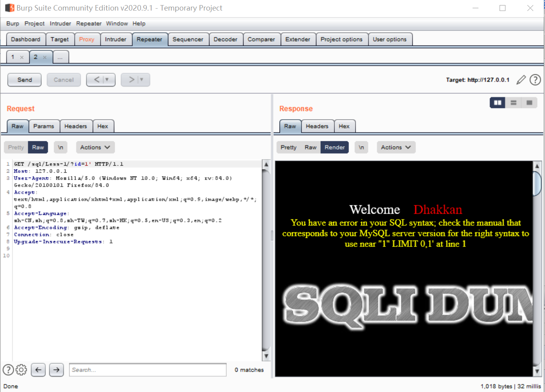The height and width of the screenshot is (392, 545).
Task: Toggle Pretty view in the Request pane
Action: point(16,147)
